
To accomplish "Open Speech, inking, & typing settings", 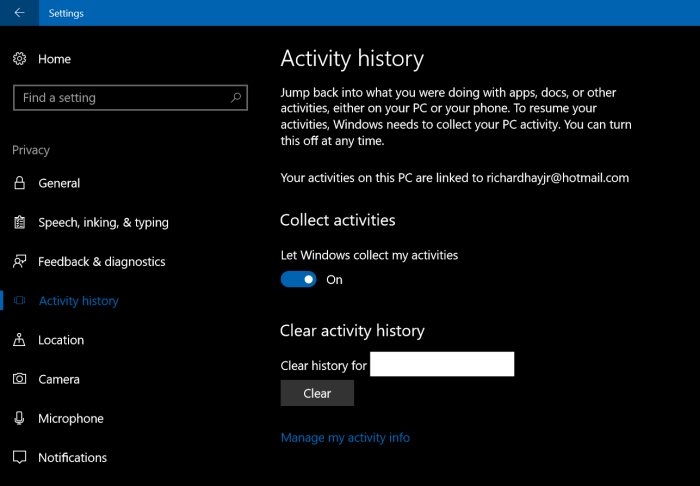I will [103, 222].
